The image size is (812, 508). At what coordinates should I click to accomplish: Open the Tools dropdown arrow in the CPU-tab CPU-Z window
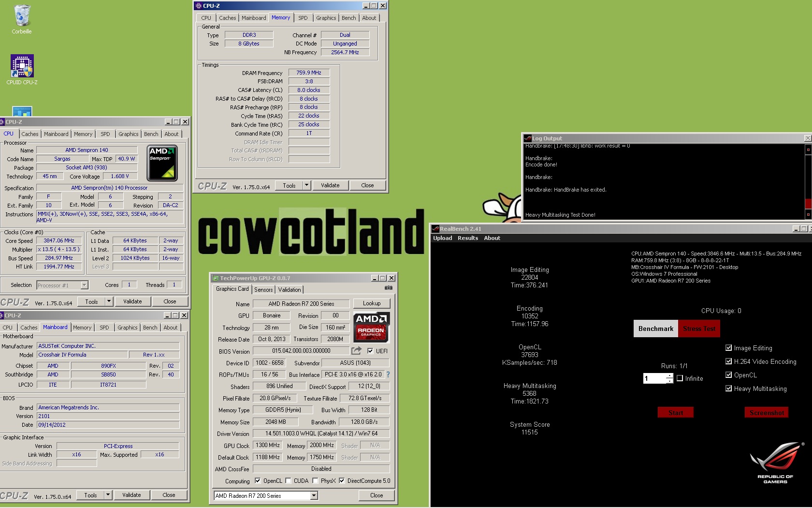[109, 301]
